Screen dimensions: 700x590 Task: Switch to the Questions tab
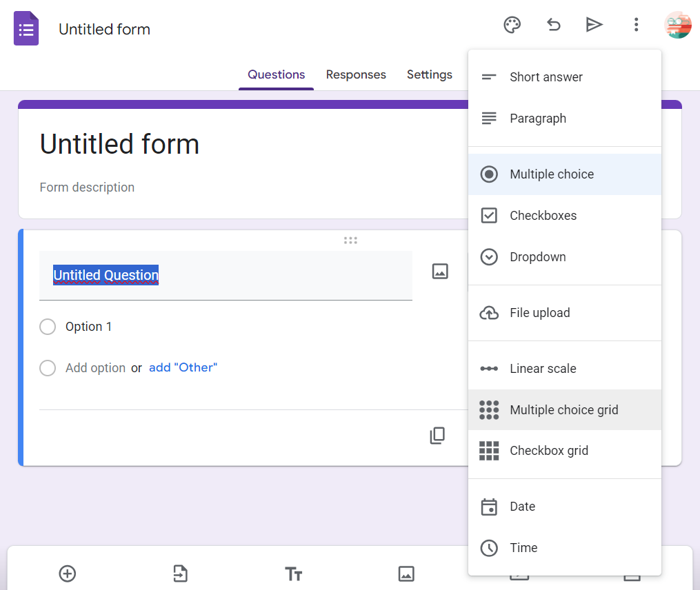277,74
